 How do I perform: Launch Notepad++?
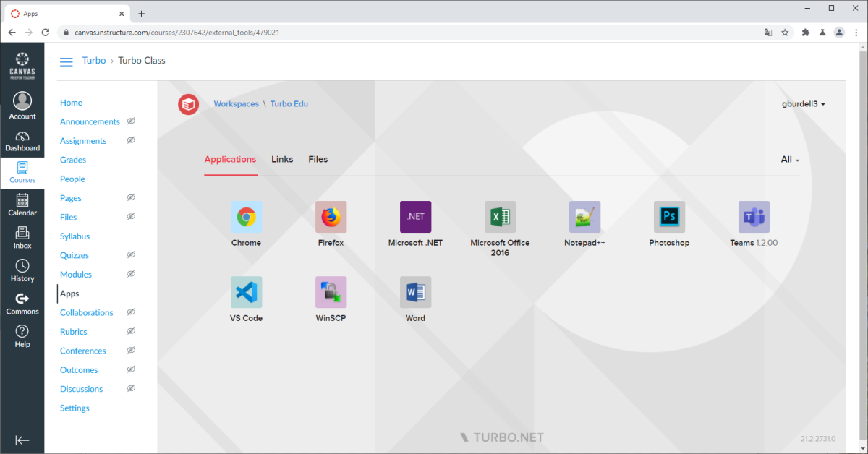pyautogui.click(x=584, y=216)
